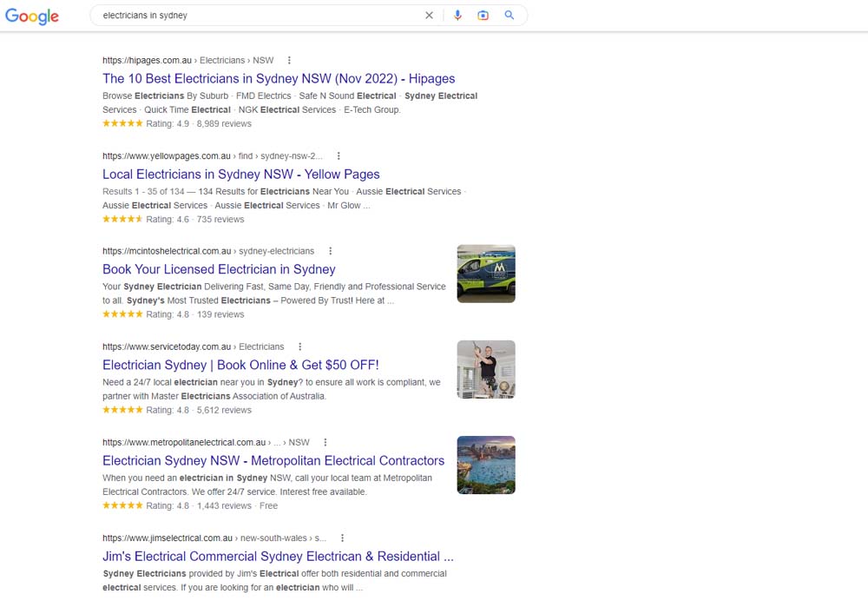Start voice search with the microphone icon
The width and height of the screenshot is (868, 607).
click(457, 16)
